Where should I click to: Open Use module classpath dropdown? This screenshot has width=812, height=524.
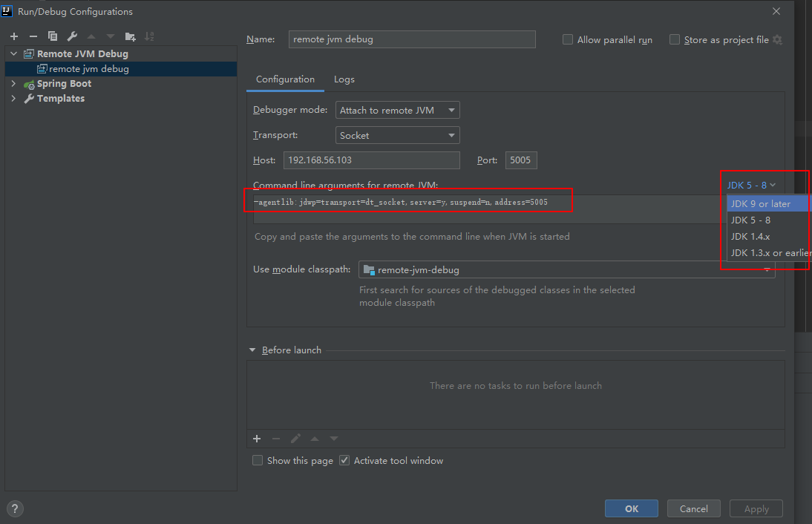[566, 269]
